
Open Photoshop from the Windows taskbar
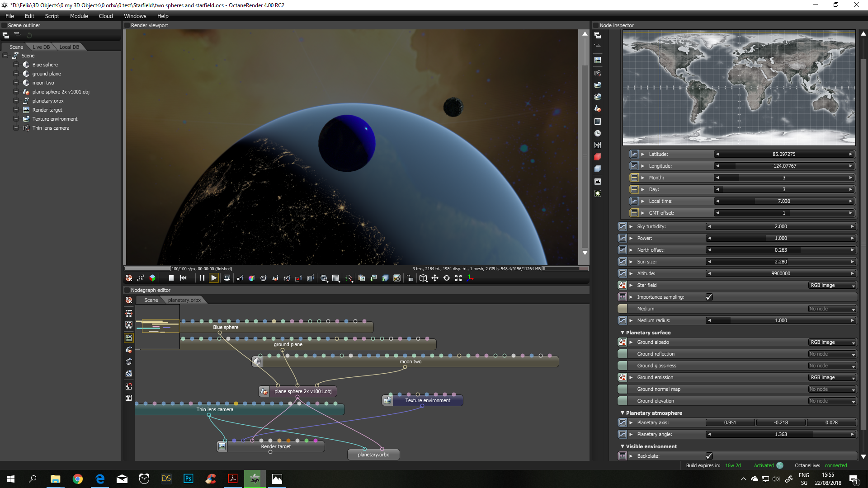[188, 479]
